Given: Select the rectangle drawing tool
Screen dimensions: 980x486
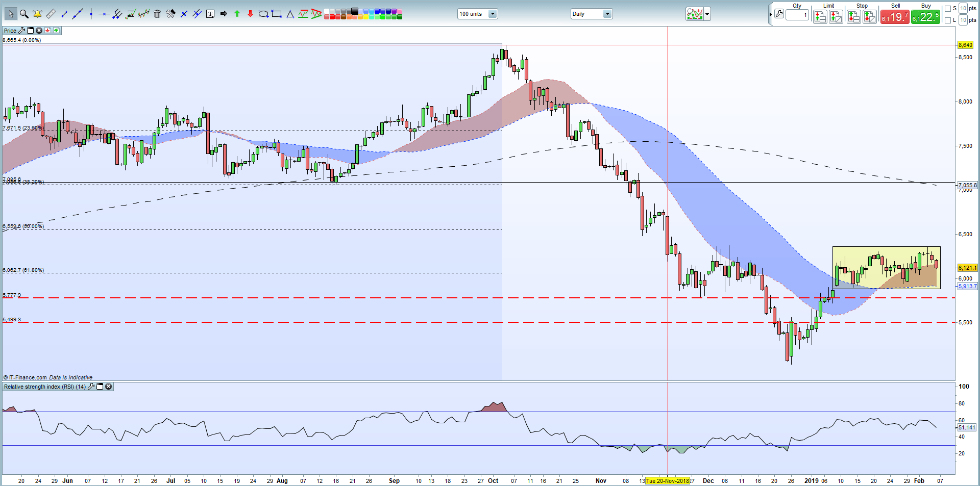Looking at the screenshot, I should pyautogui.click(x=277, y=14).
